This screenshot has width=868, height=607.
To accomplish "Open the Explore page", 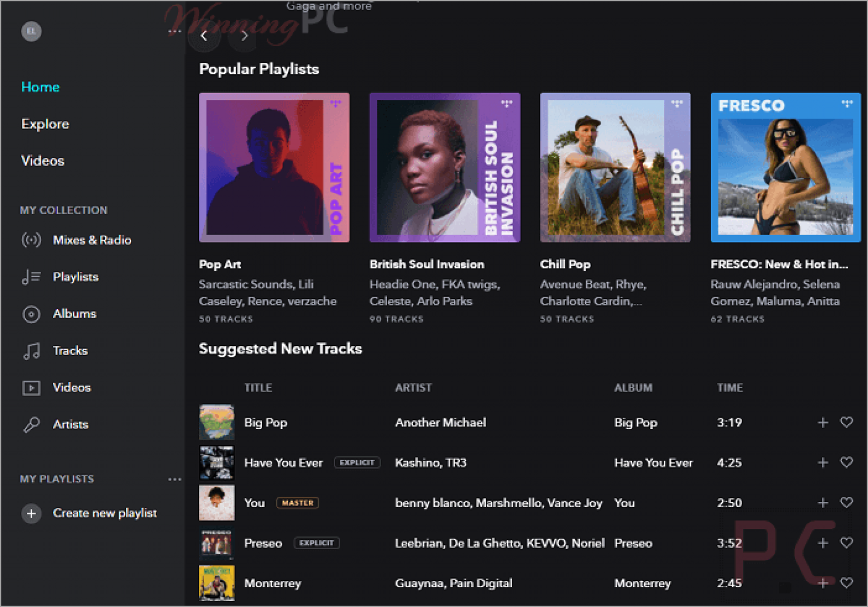I will point(45,124).
